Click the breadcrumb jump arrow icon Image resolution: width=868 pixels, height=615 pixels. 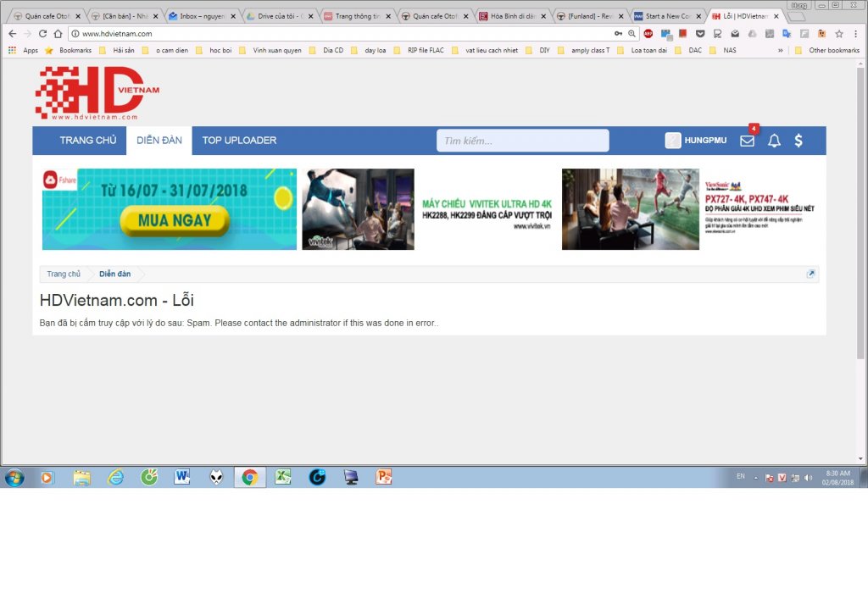click(x=811, y=274)
